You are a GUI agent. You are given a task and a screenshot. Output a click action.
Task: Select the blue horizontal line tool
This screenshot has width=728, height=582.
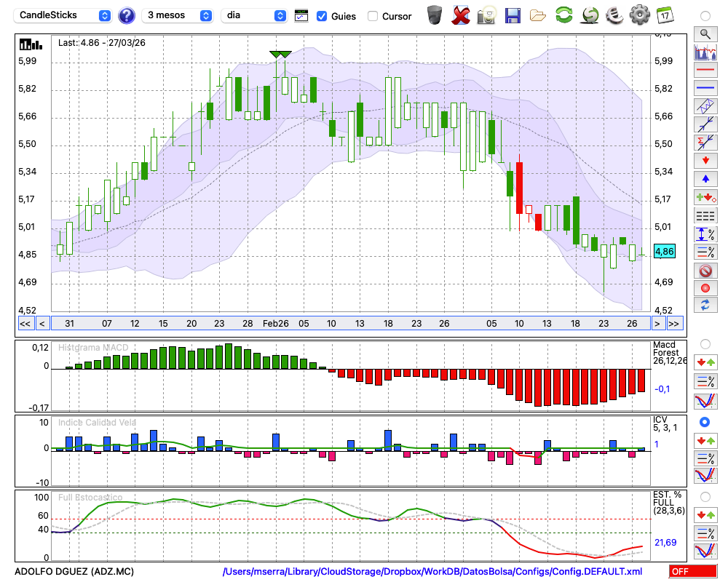[x=705, y=88]
